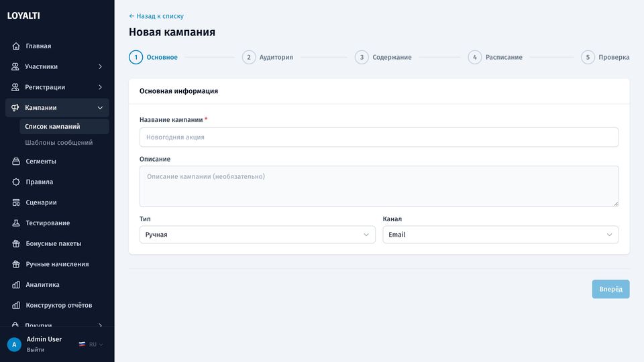Viewport: 644px width, 362px height.
Task: Open Тестирование section label
Action: (x=48, y=223)
